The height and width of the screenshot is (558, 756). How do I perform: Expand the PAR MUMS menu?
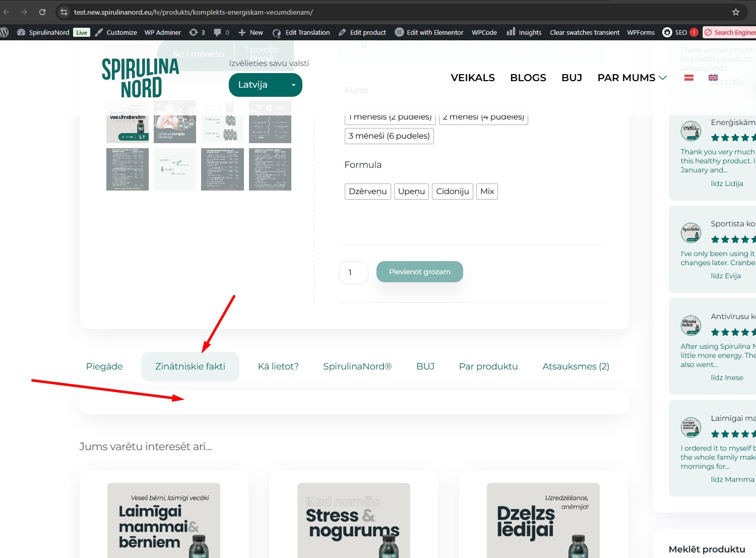pyautogui.click(x=632, y=78)
